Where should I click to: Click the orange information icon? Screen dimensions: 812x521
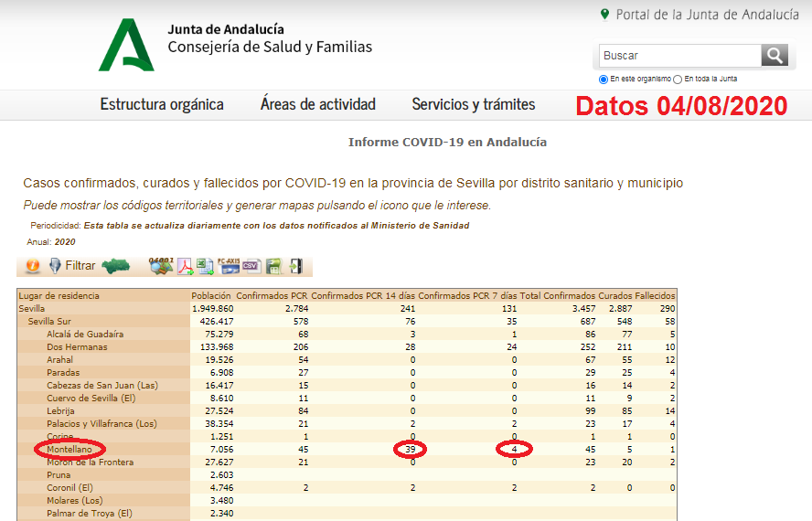point(33,266)
